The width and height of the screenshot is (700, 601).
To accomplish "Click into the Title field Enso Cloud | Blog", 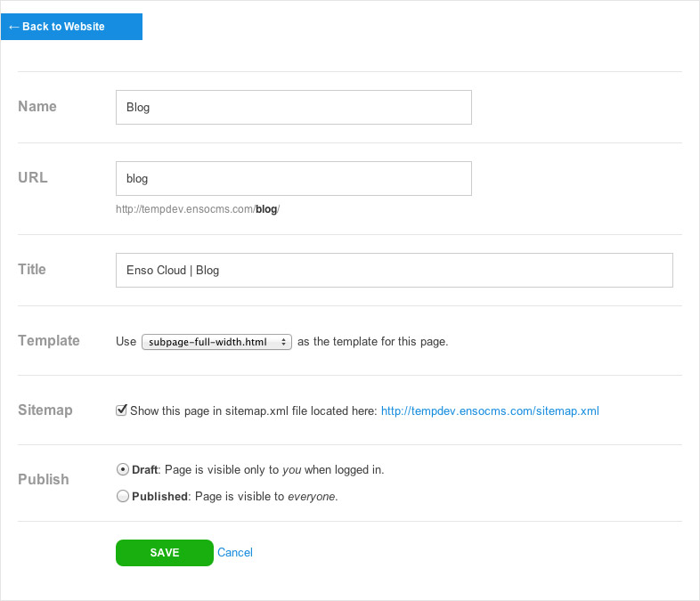I will [395, 271].
